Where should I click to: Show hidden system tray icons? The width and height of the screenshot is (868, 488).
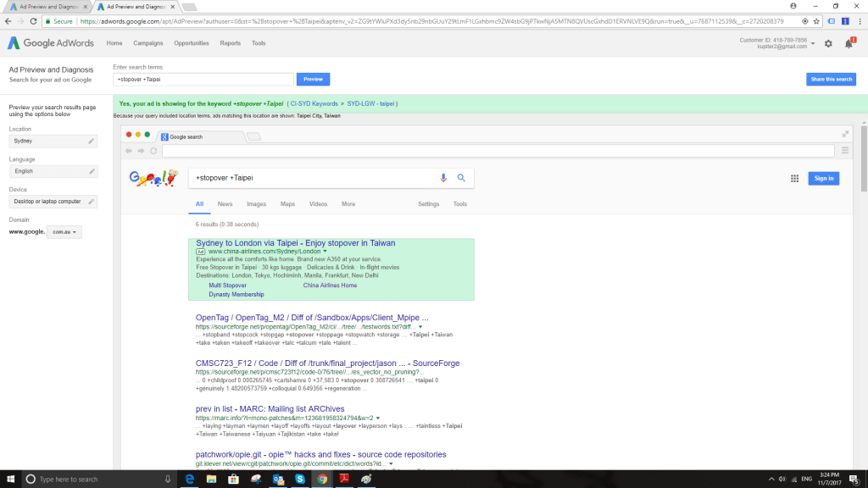click(771, 480)
